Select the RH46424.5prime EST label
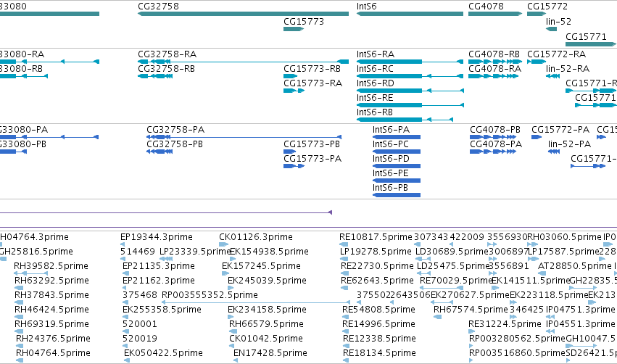Viewport: 617px width, 364px height. click(51, 310)
